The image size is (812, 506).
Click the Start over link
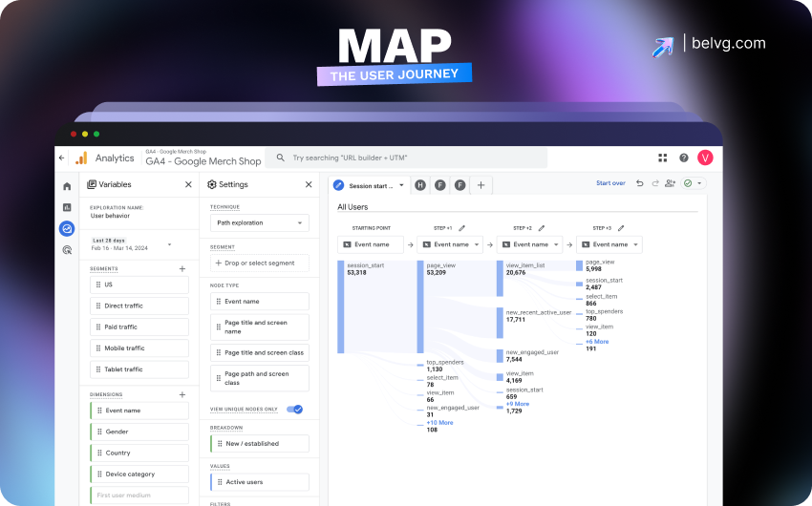point(610,183)
